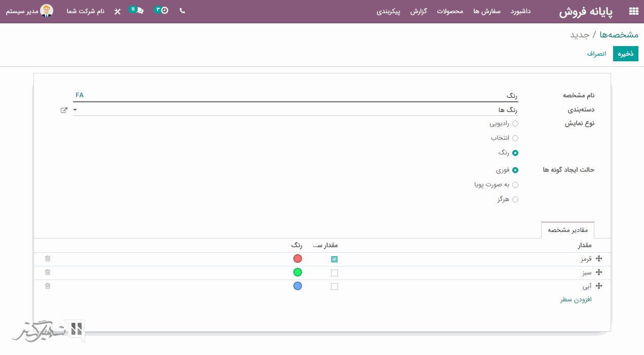Click the drag handle of سبز row
Viewport: 644px width, 355px height.
(x=599, y=272)
